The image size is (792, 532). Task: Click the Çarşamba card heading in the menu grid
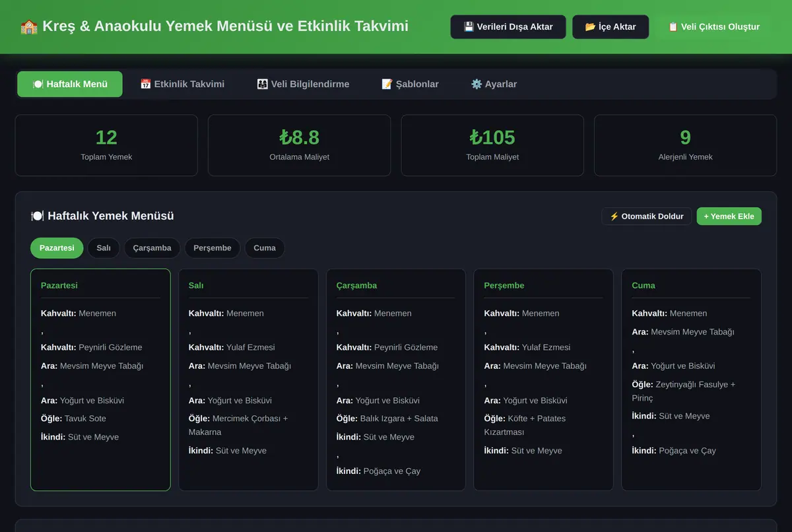tap(356, 285)
